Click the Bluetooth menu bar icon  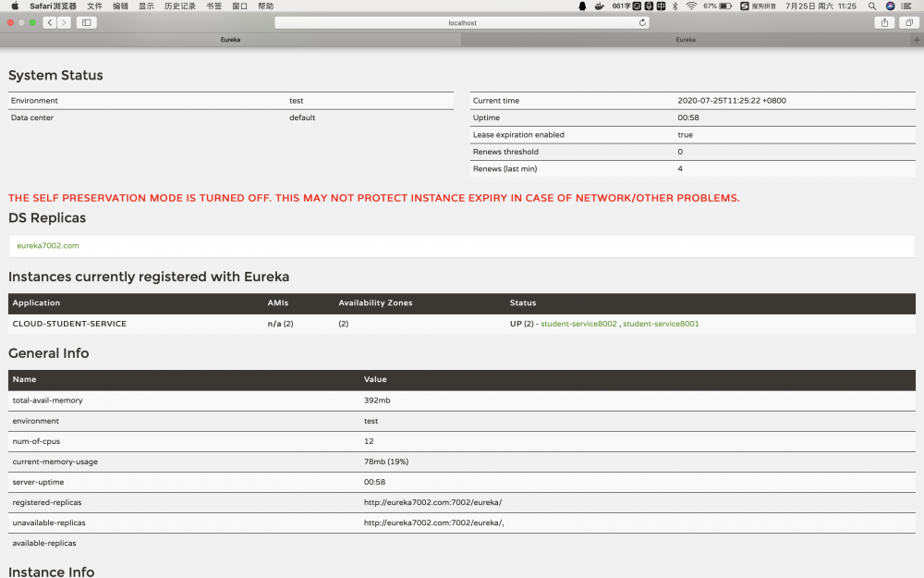(x=673, y=6)
